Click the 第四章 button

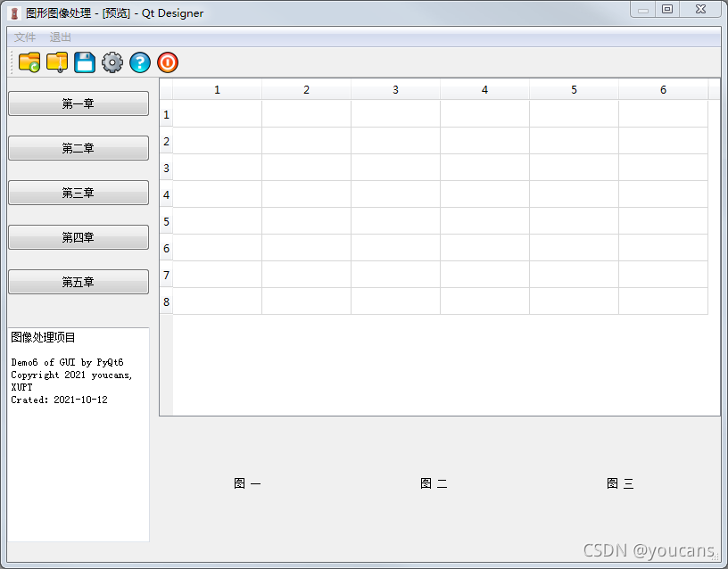pyautogui.click(x=79, y=237)
